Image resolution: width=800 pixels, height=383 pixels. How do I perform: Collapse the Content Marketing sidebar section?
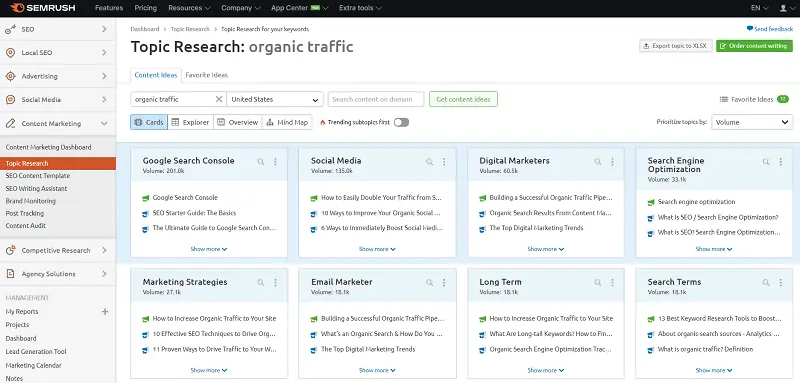click(104, 123)
